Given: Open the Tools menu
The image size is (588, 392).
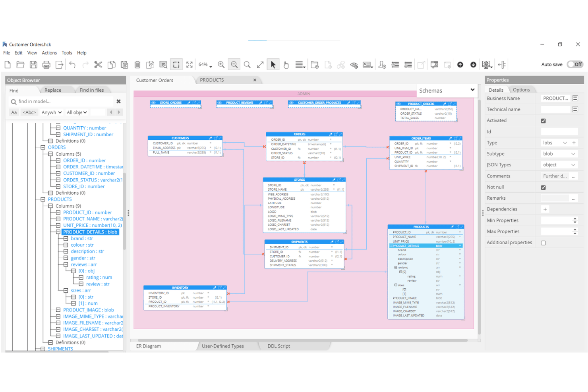Looking at the screenshot, I should tap(67, 53).
